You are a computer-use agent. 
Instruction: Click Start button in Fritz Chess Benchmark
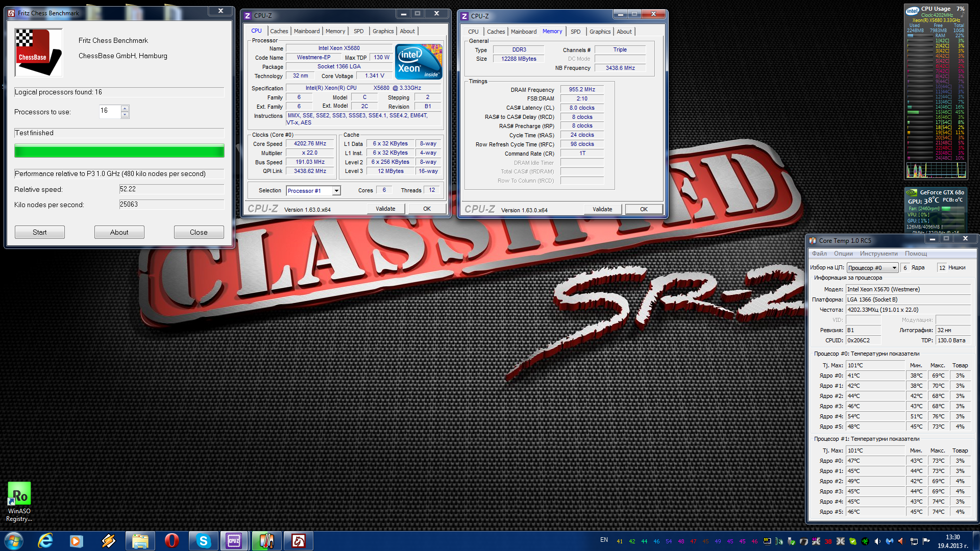40,232
